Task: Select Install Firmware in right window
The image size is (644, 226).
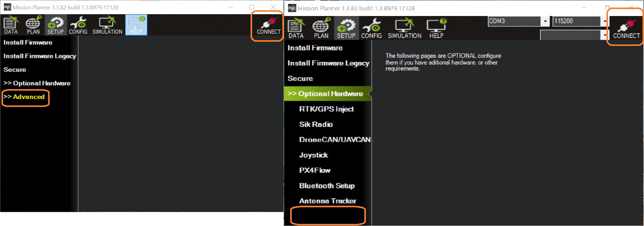Action: 315,48
